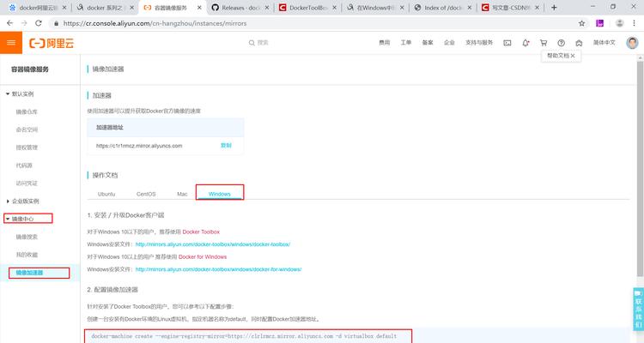Select the Windows documentation tab
The image size is (644, 343).
point(219,194)
